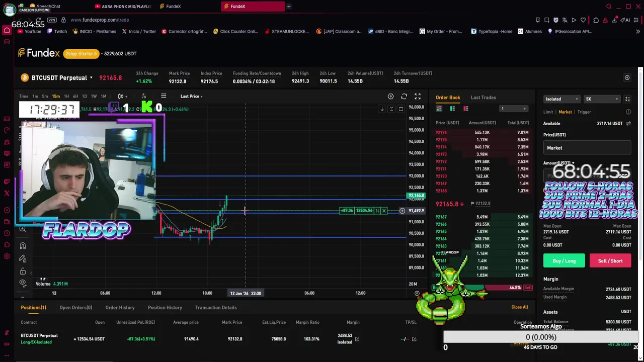Show both sides order book view
Viewport: 644px width, 362px height.
point(439,109)
